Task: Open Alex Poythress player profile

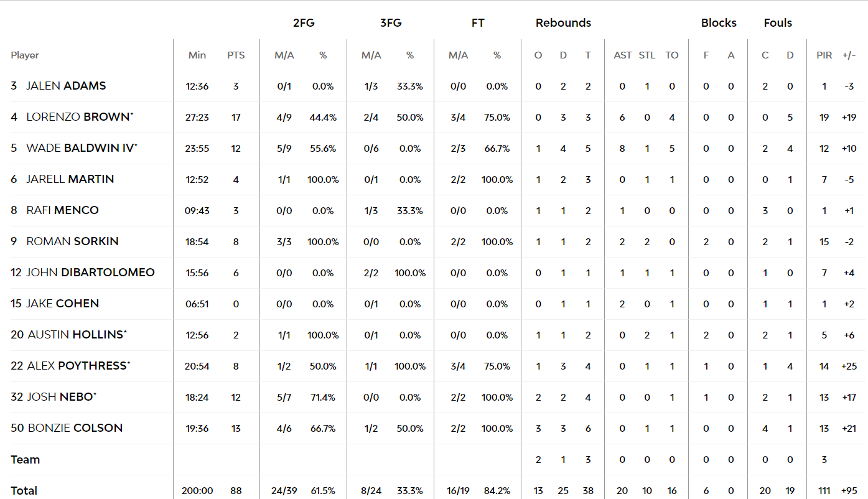Action: point(78,366)
